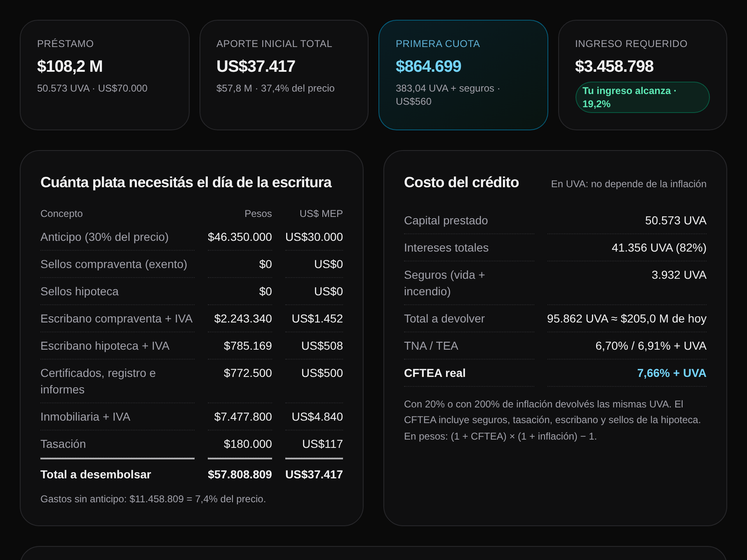Click the 'Costo del crédito' heading

[461, 182]
